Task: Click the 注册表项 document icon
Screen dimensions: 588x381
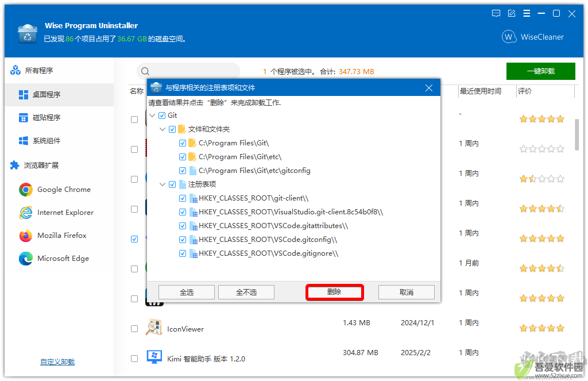Action: click(x=183, y=184)
